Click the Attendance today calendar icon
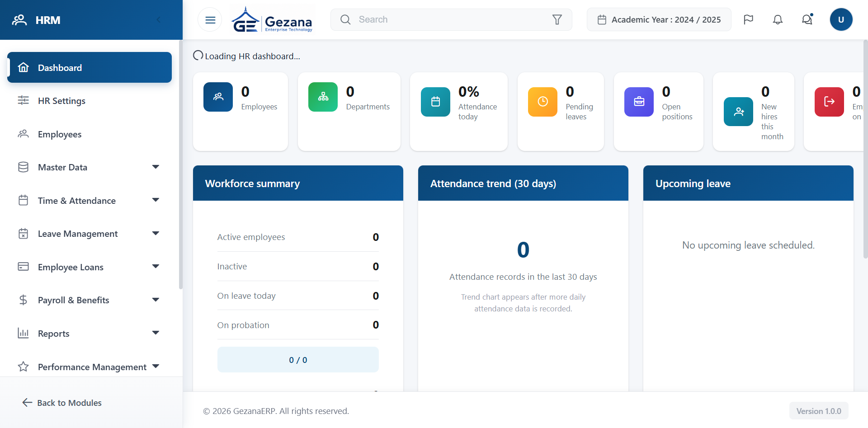 click(435, 102)
